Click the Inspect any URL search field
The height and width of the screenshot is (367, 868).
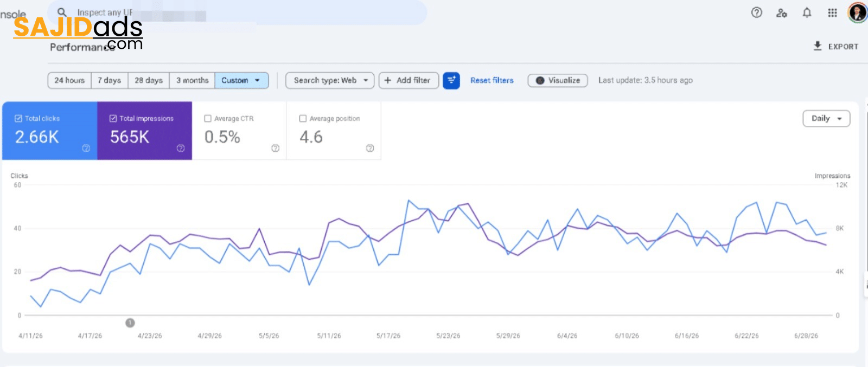(237, 12)
